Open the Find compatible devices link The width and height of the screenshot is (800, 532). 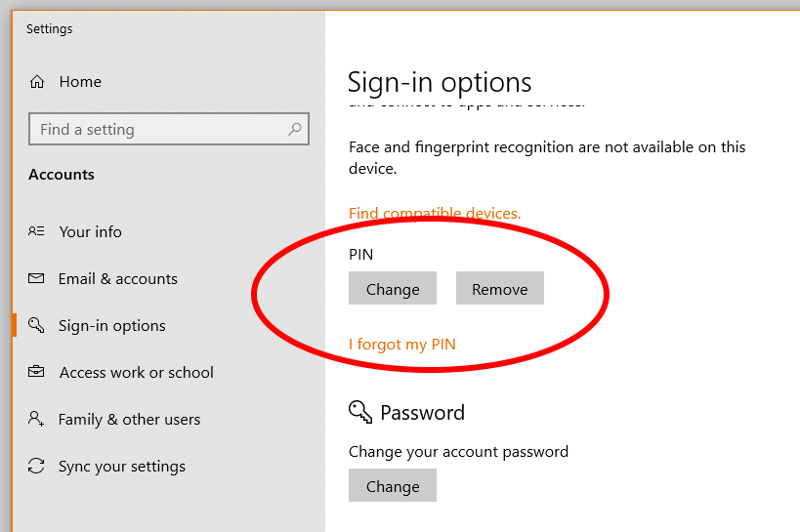coord(435,213)
